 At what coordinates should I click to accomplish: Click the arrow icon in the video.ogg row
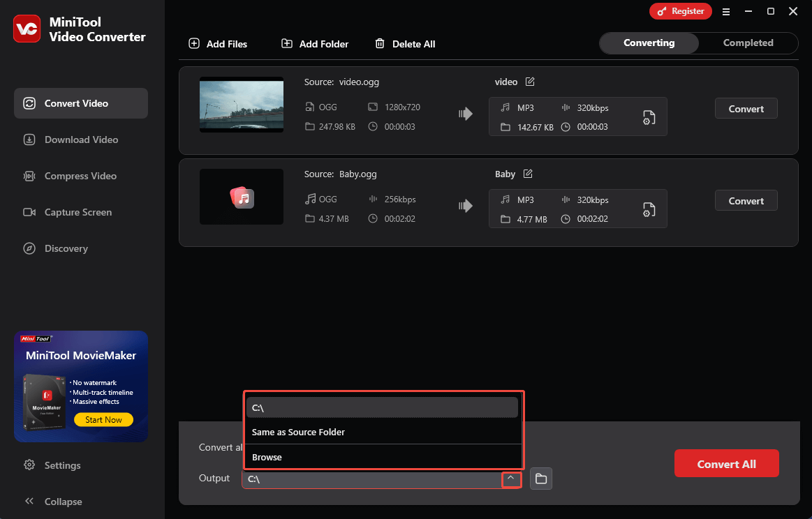pos(466,114)
